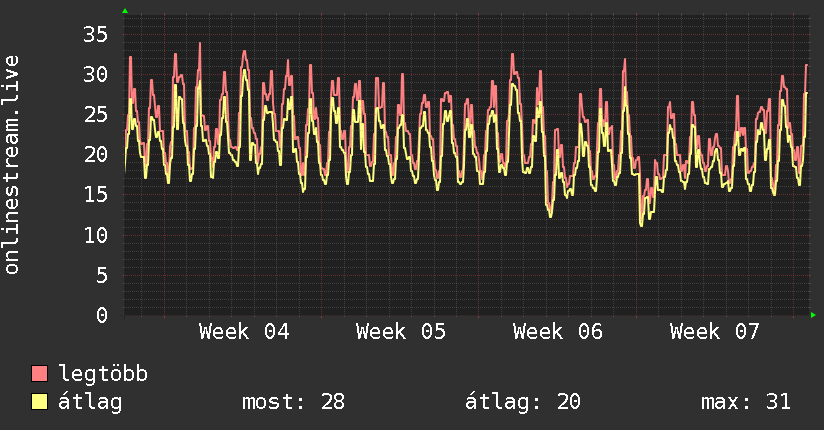This screenshot has width=824, height=430.
Task: Click the y-axis value 10
Action: pos(96,235)
